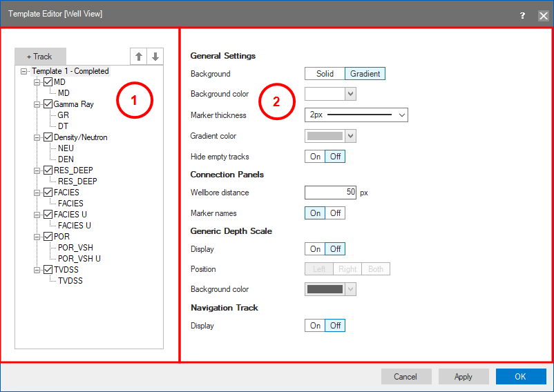
Task: Click the Background color white swatch
Action: pyautogui.click(x=325, y=94)
